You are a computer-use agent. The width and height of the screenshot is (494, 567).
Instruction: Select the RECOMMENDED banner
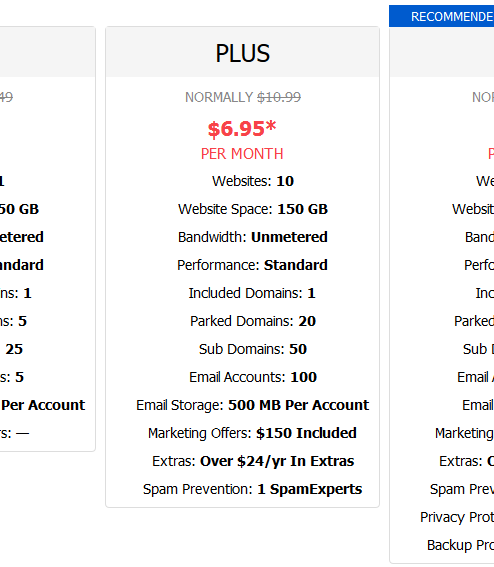click(442, 16)
